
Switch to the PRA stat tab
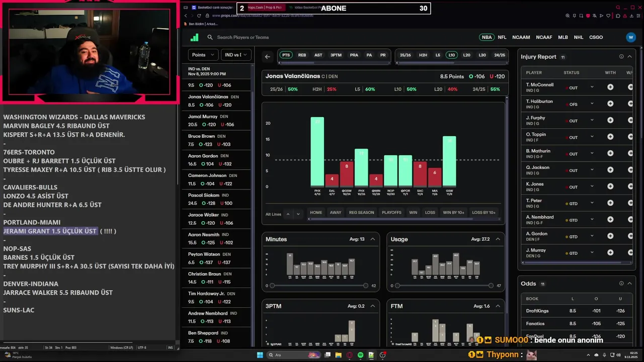coord(354,55)
